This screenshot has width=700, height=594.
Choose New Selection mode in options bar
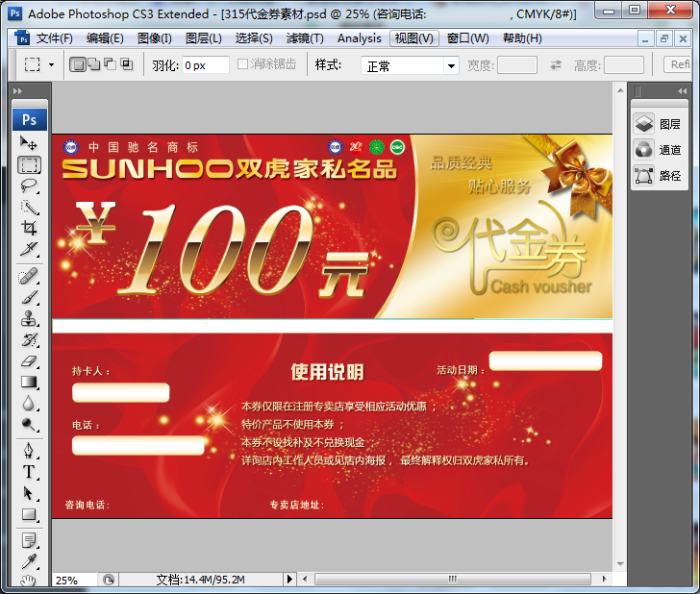(78, 65)
